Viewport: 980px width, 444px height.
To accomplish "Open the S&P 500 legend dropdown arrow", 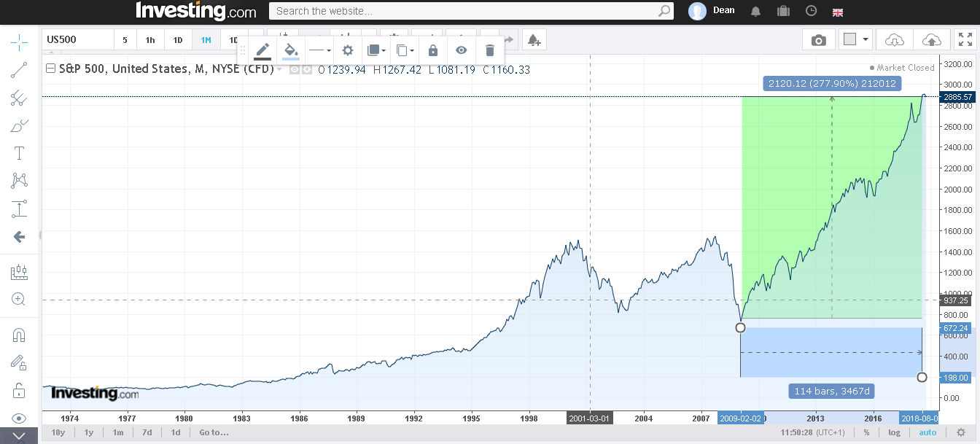I will [280, 70].
